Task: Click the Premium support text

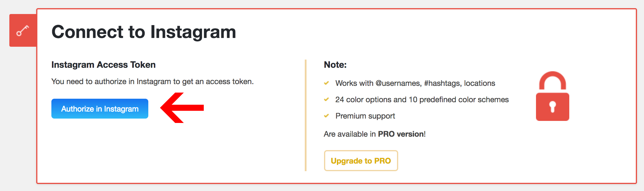Action: [365, 116]
